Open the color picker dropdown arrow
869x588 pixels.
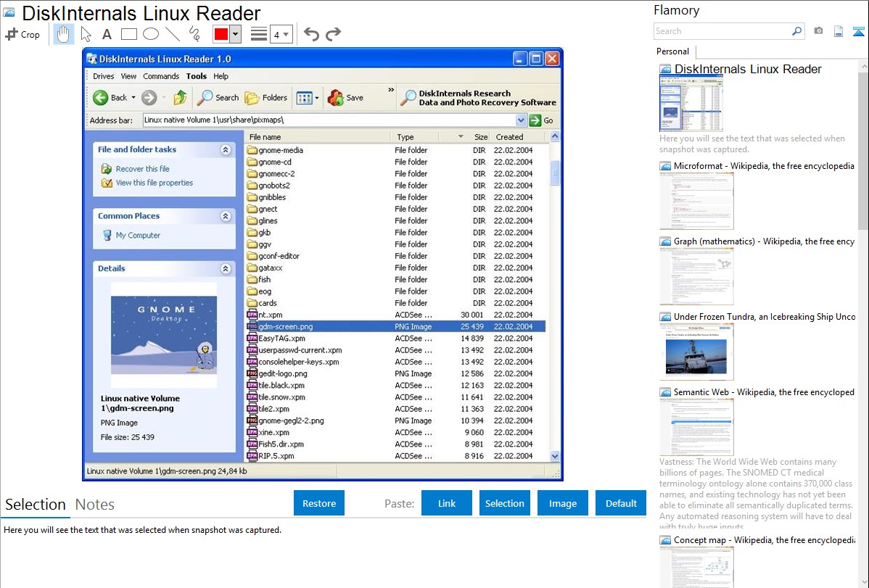pos(235,34)
